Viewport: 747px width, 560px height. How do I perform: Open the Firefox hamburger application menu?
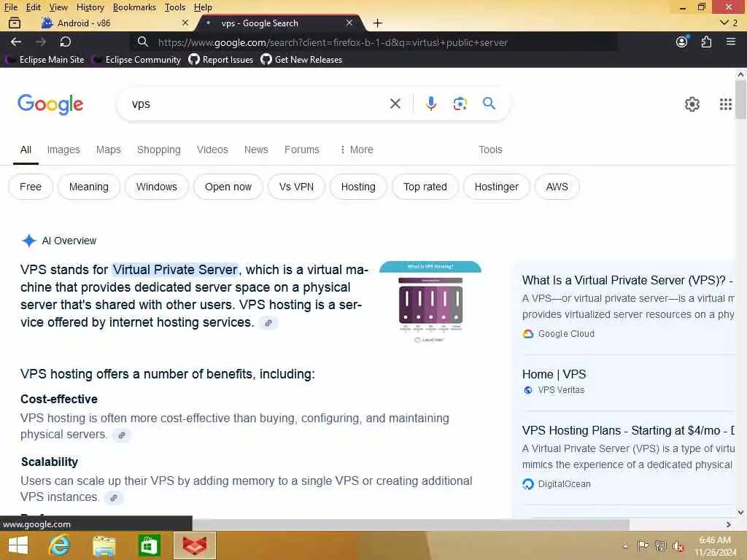click(731, 42)
